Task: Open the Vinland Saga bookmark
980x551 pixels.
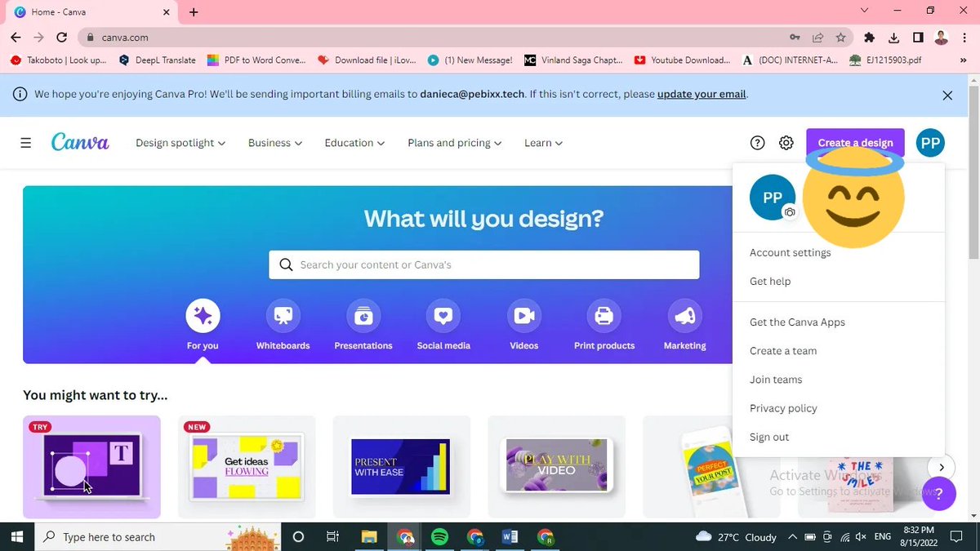Action: pyautogui.click(x=572, y=60)
